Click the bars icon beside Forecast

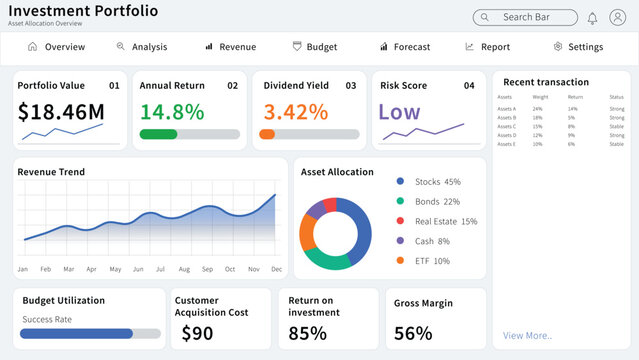pos(384,46)
